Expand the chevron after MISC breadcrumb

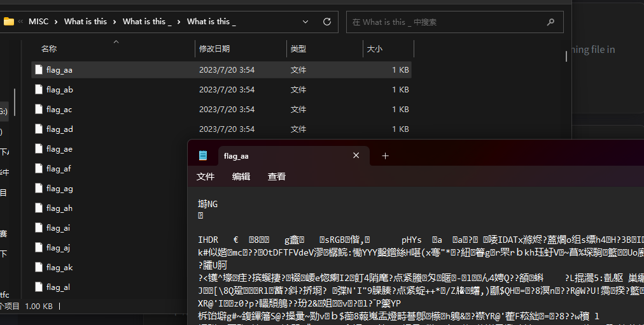56,22
